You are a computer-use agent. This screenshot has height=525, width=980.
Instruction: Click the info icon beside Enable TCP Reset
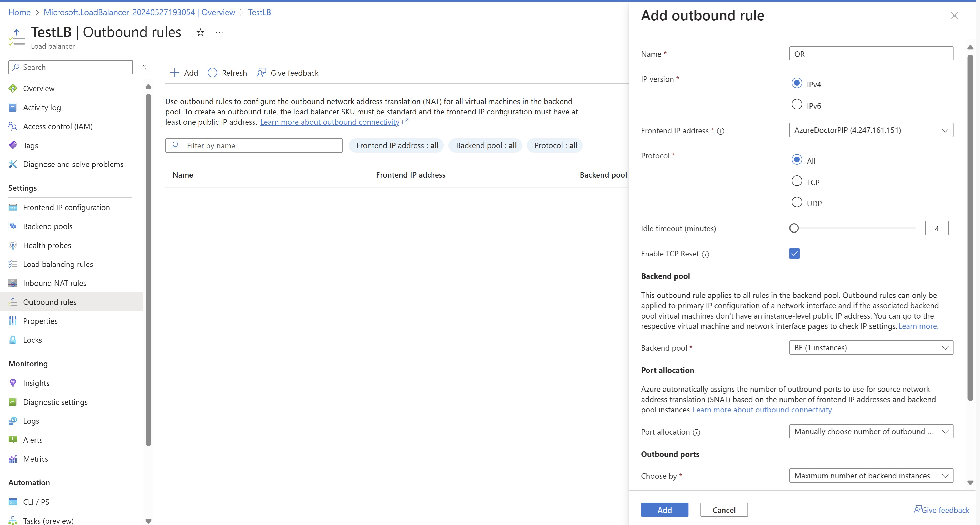[x=705, y=254]
